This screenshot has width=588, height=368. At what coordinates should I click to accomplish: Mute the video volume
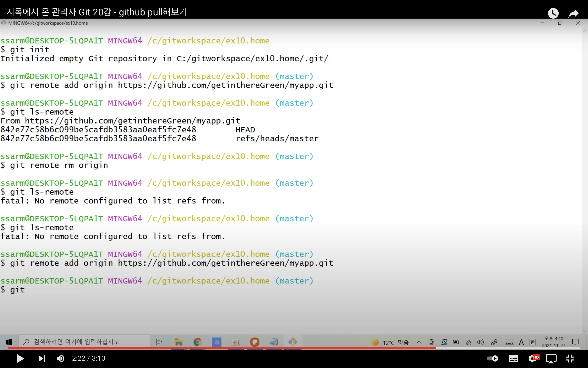point(61,358)
